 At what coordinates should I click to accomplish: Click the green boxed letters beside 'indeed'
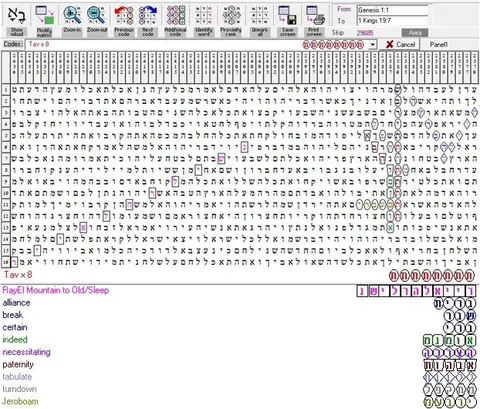coord(449,340)
